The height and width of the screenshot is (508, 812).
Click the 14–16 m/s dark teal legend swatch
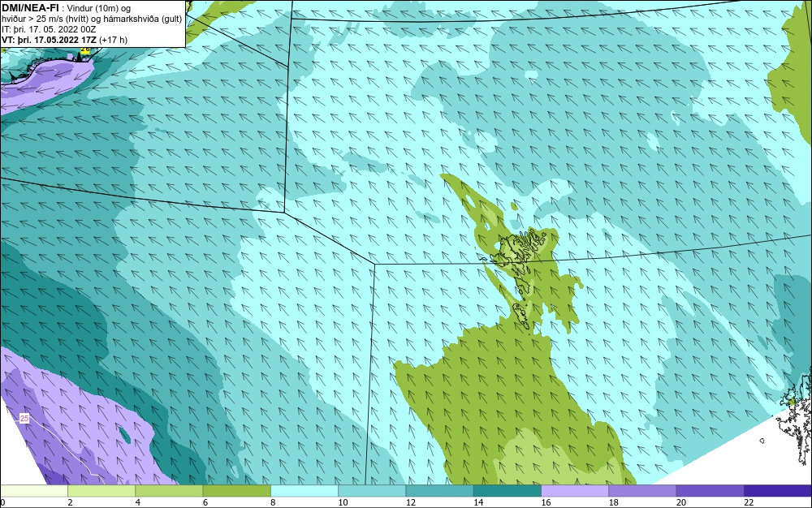tap(508, 491)
